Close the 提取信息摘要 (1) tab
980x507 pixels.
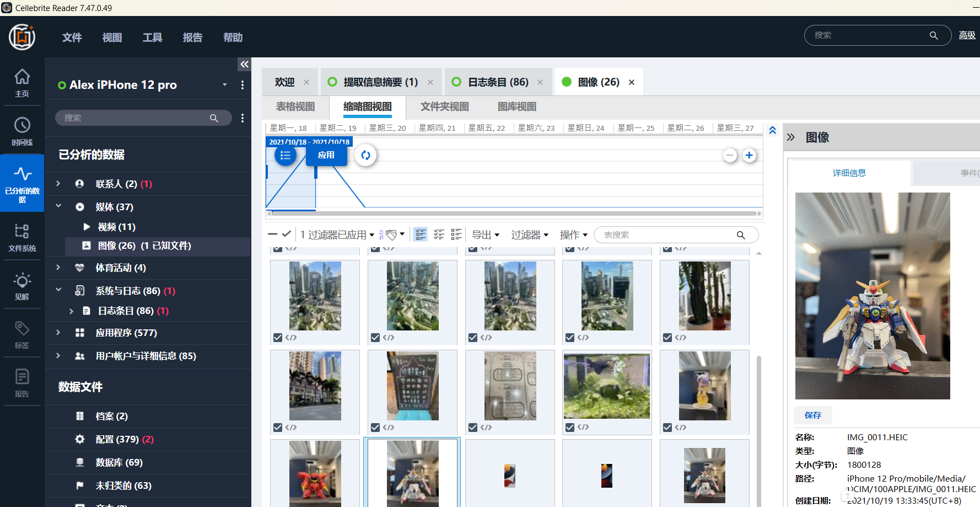430,82
